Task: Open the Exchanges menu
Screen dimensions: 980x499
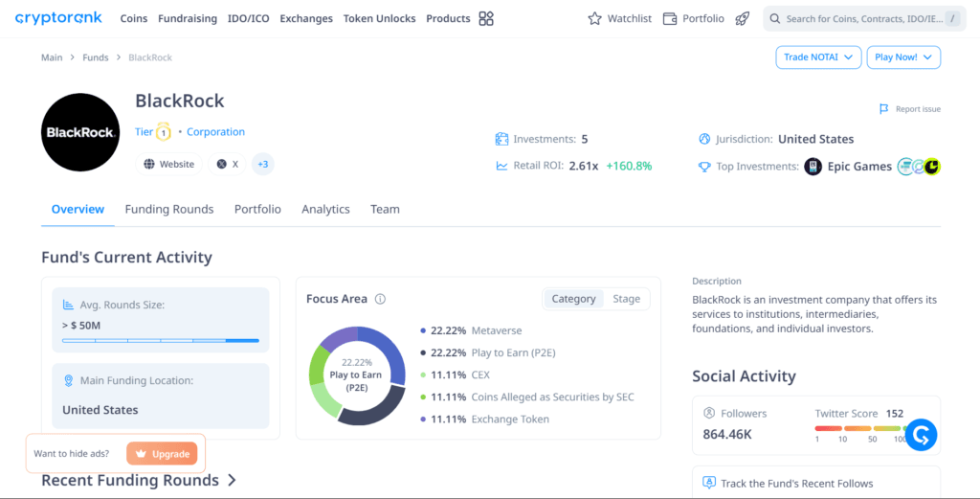Action: [306, 19]
